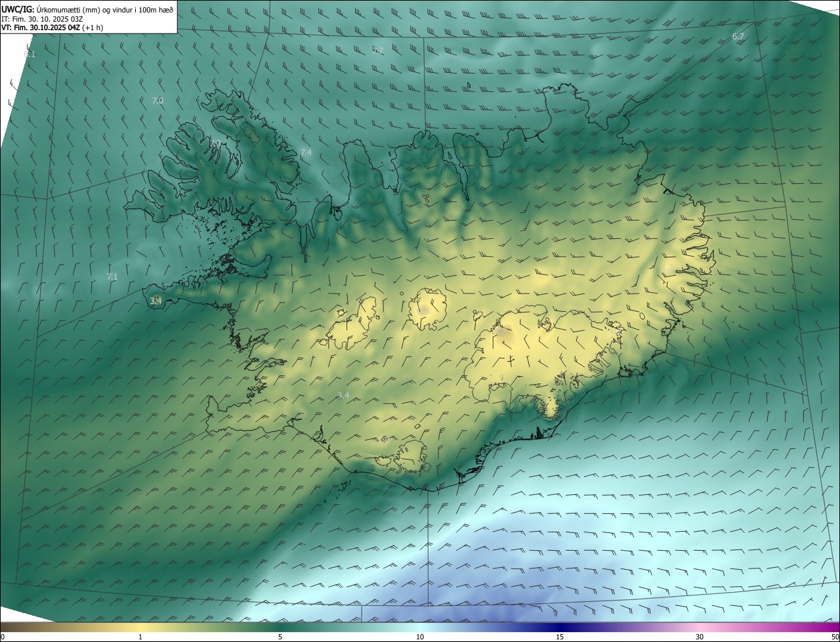
Task: Click the 7.0 value on the map
Action: point(157,100)
